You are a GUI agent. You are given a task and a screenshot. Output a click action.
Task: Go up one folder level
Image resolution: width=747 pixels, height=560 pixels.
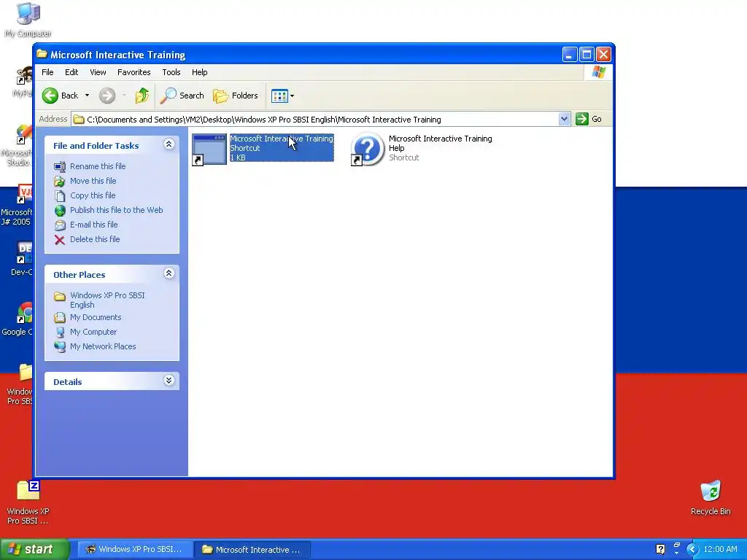point(142,96)
